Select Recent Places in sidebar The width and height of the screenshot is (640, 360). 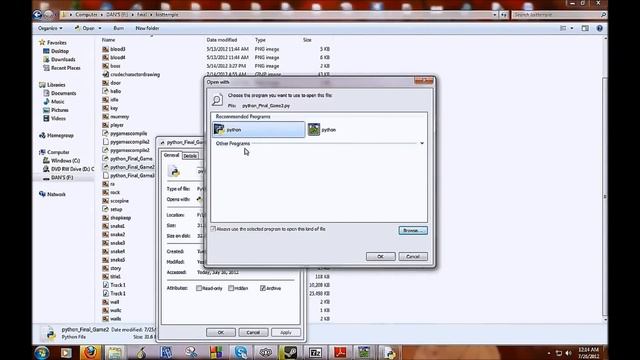coord(65,68)
